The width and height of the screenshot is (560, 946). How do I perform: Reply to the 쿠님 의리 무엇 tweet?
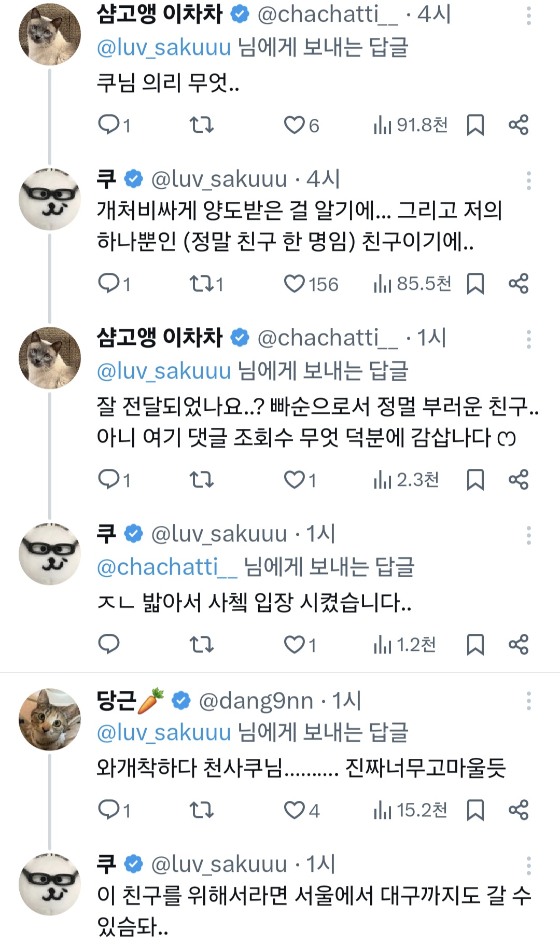tap(109, 125)
